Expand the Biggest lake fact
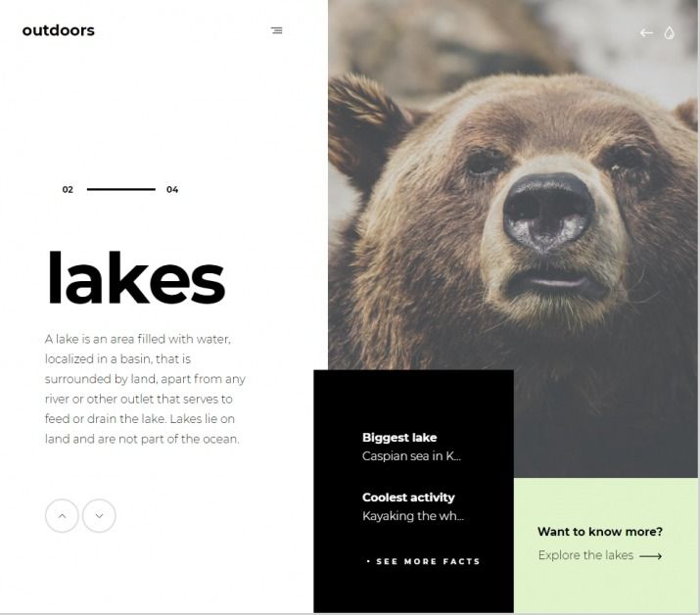 pyautogui.click(x=399, y=437)
